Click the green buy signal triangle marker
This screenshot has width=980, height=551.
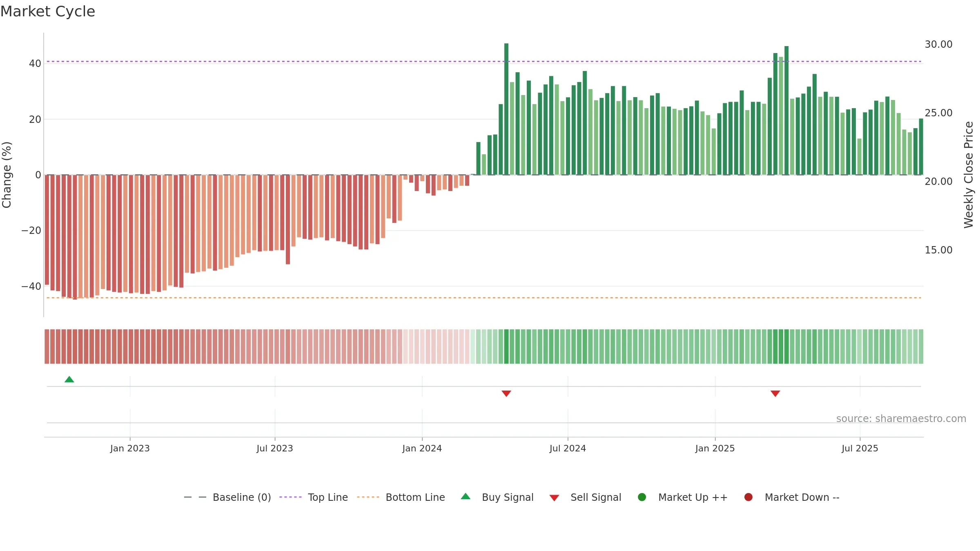(x=69, y=380)
